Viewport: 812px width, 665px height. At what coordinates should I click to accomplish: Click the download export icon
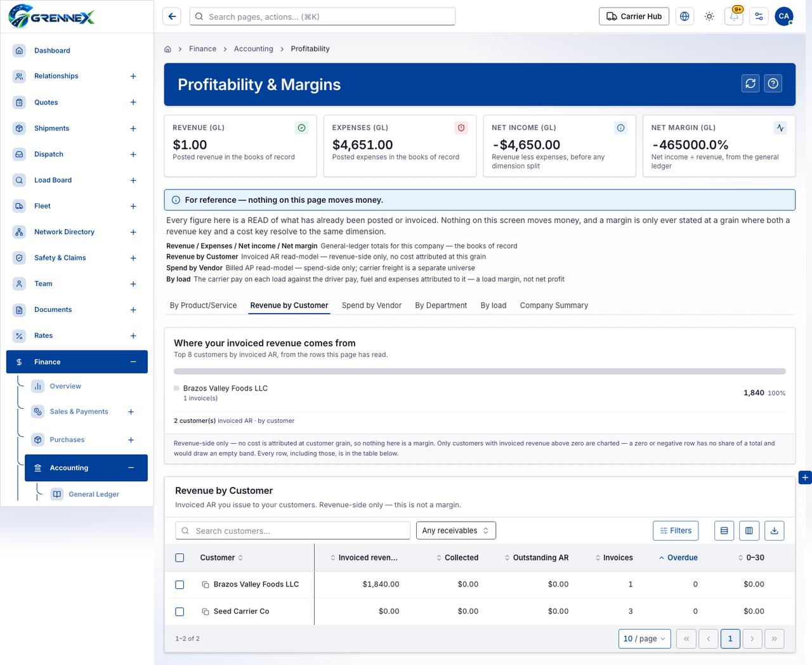click(x=775, y=531)
